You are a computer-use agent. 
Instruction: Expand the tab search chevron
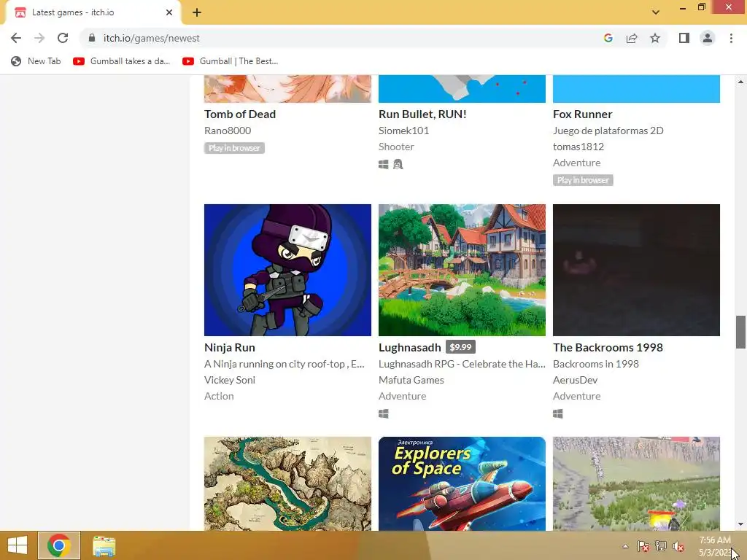(656, 12)
